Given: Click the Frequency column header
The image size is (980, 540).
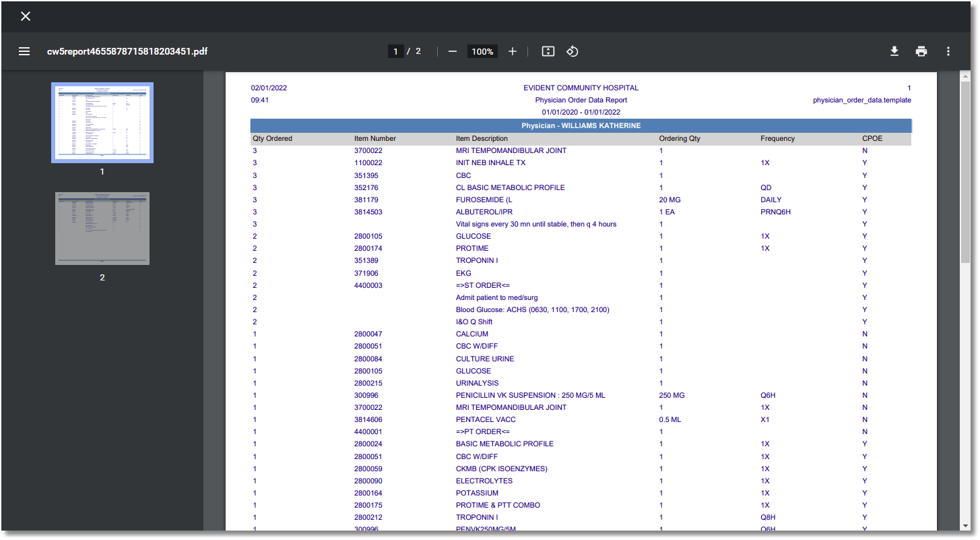Looking at the screenshot, I should coord(778,138).
